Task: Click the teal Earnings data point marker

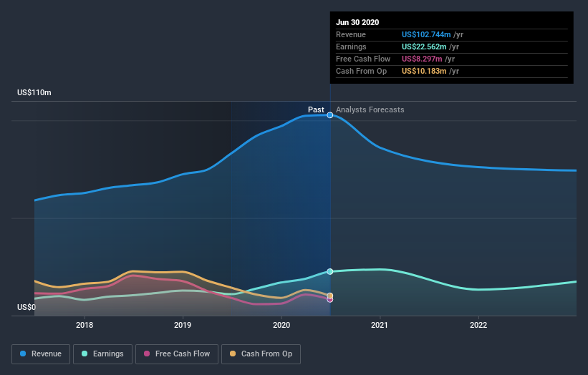Action: pyautogui.click(x=330, y=272)
